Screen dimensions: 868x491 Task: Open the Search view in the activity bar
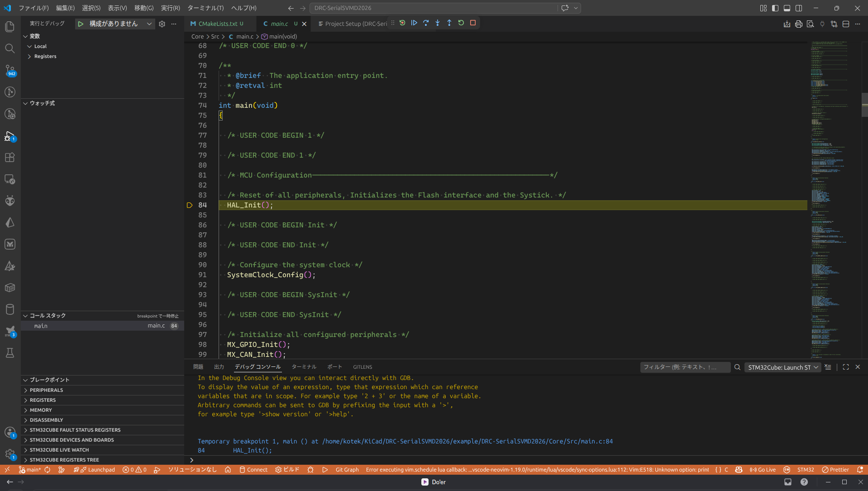pos(10,48)
